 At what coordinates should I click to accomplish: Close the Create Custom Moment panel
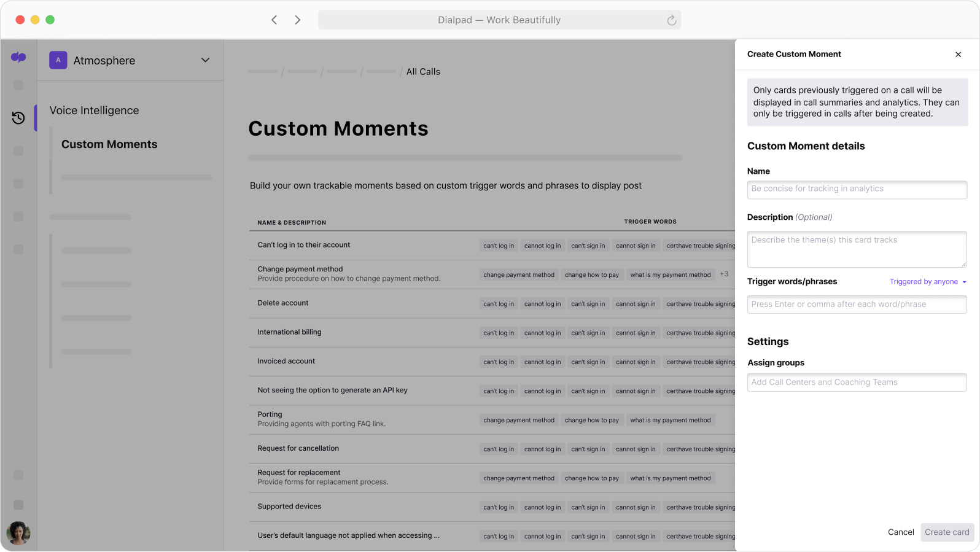(958, 55)
